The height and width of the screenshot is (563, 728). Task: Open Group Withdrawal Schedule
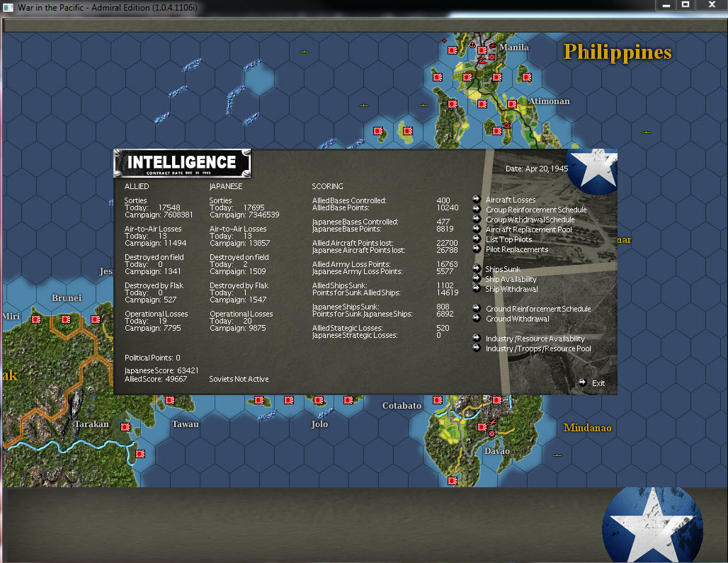pyautogui.click(x=530, y=220)
